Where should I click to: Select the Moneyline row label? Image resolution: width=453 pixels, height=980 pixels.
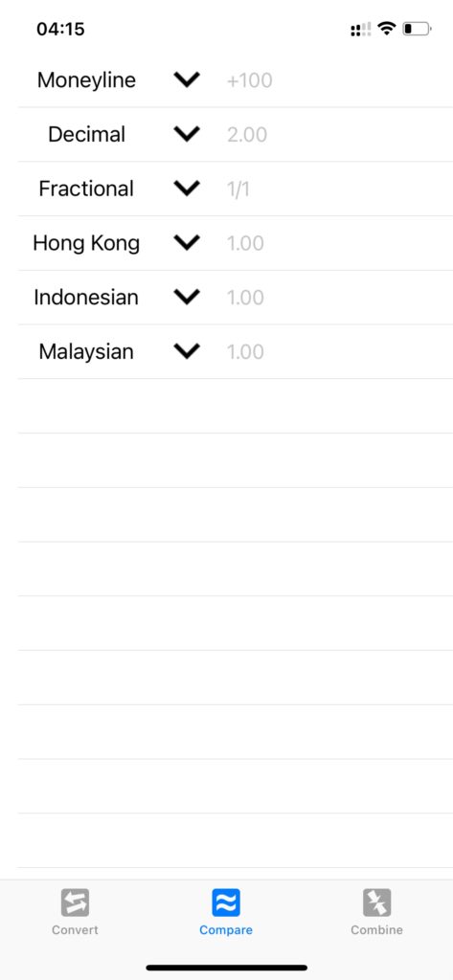point(86,80)
